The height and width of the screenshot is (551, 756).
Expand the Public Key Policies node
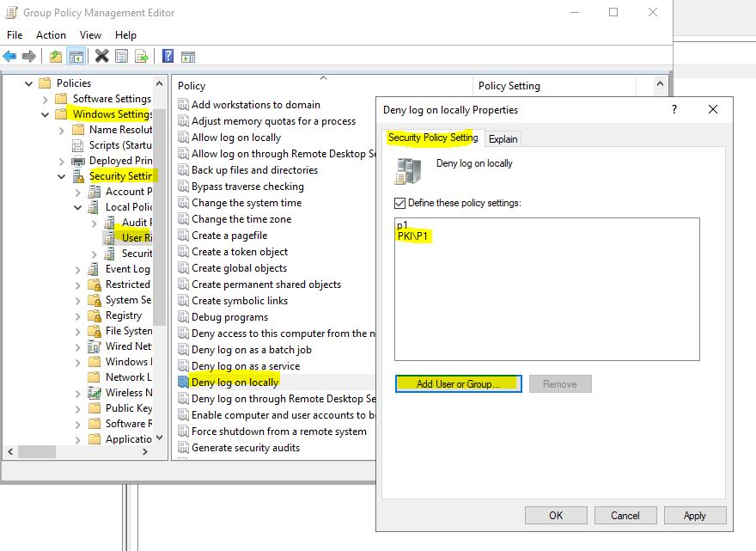(77, 408)
